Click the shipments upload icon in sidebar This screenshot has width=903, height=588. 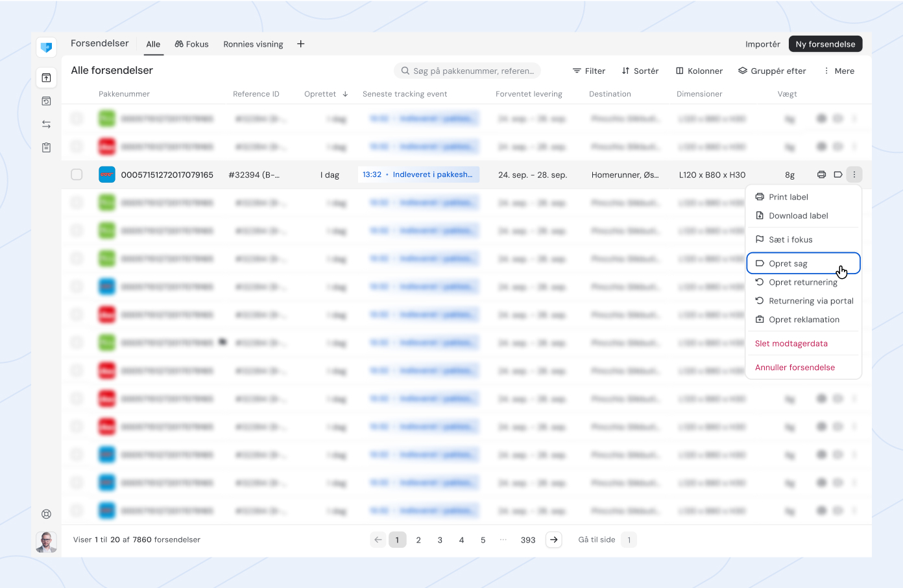pos(46,78)
